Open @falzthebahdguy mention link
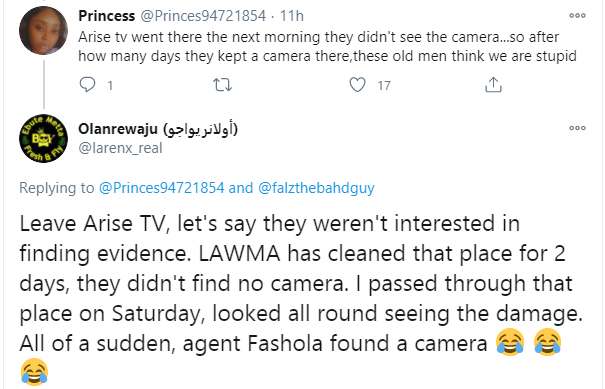605x389 pixels. pyautogui.click(x=316, y=188)
